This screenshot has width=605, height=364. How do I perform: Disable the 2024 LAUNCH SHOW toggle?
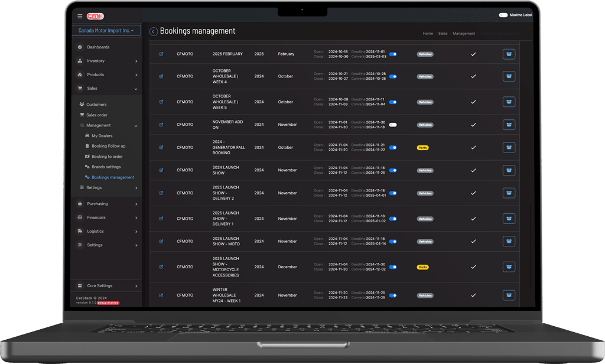pyautogui.click(x=393, y=170)
